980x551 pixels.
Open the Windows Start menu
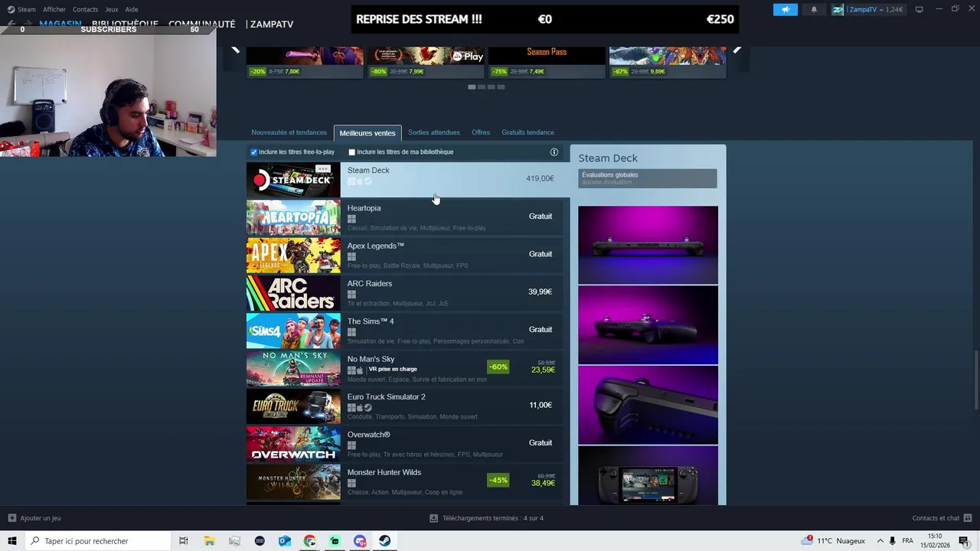click(11, 541)
